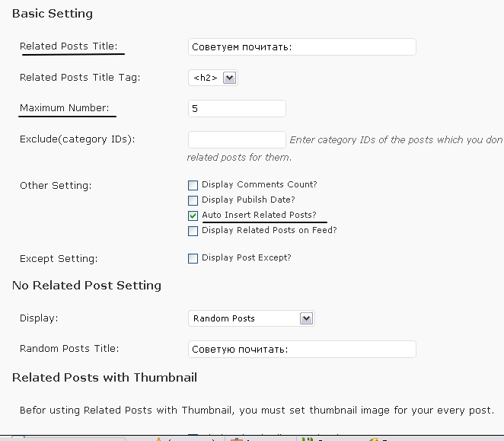Image resolution: width=504 pixels, height=441 pixels.
Task: Enable the Display Post Except checkbox
Action: (193, 258)
